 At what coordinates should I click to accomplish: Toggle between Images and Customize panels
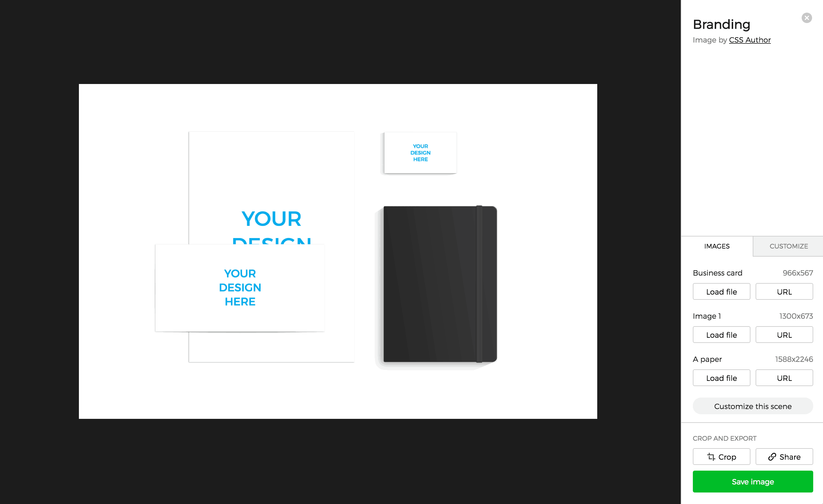pos(789,246)
